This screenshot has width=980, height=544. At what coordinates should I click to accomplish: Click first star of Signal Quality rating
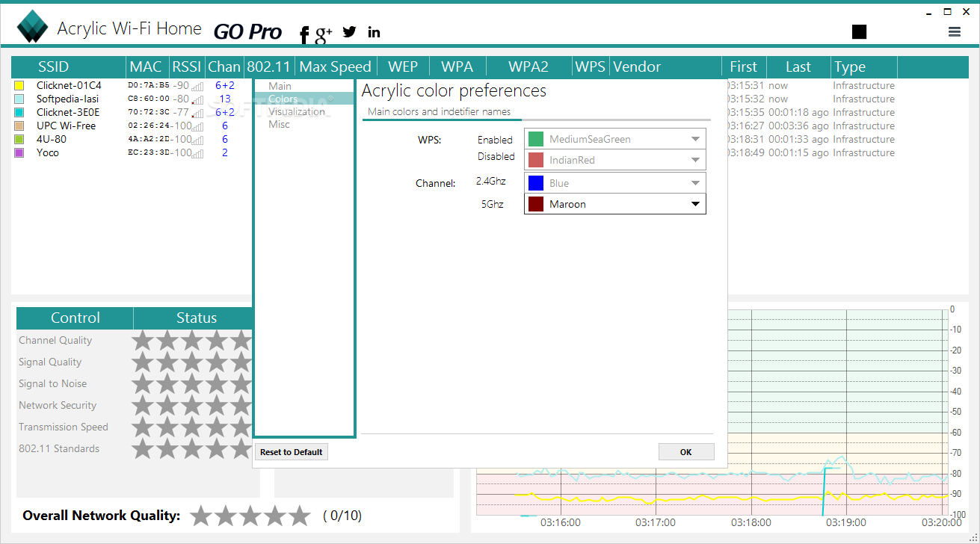click(143, 362)
